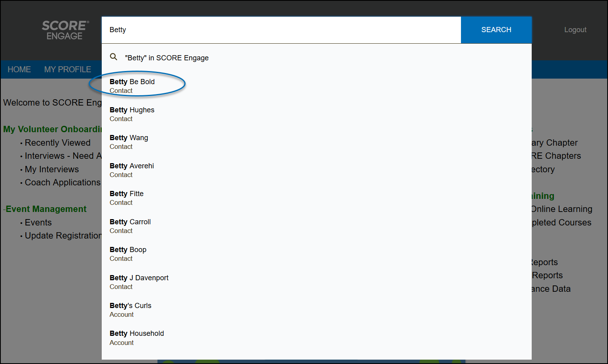Click the Welcome to SCORE Engage text
608x364 pixels.
(x=52, y=102)
